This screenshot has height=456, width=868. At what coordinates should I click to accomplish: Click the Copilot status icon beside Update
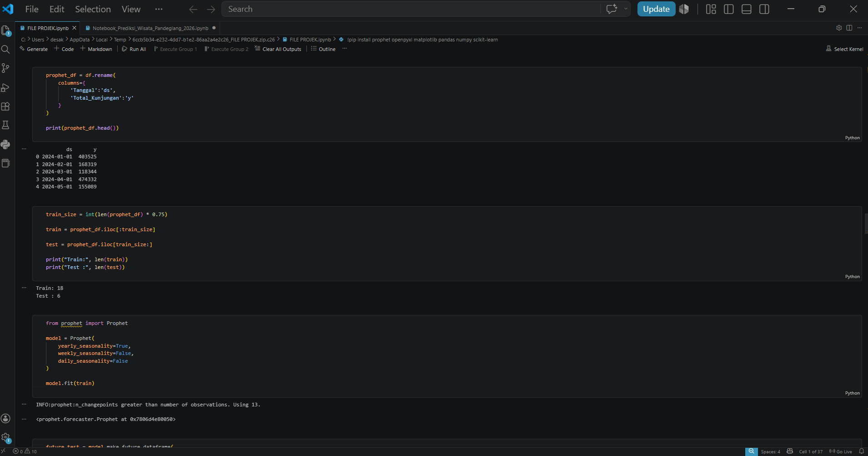point(684,9)
